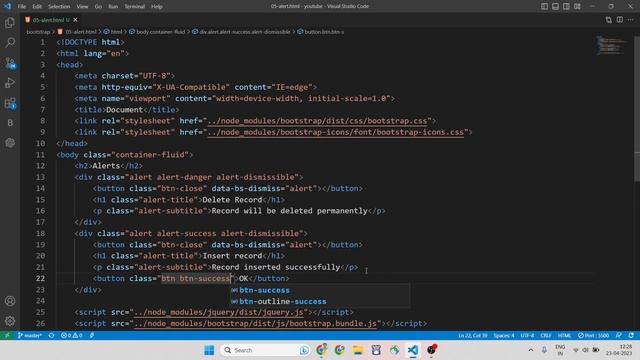Screen dimensions: 640x360
Task: Follow the bootstrap-icons.css href link
Action: tap(336, 132)
